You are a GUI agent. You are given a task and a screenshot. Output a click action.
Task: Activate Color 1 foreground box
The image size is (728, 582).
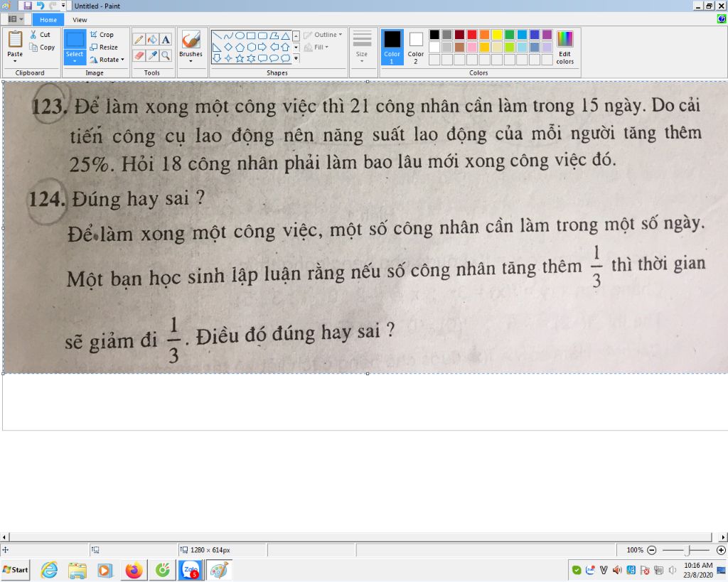(x=392, y=47)
